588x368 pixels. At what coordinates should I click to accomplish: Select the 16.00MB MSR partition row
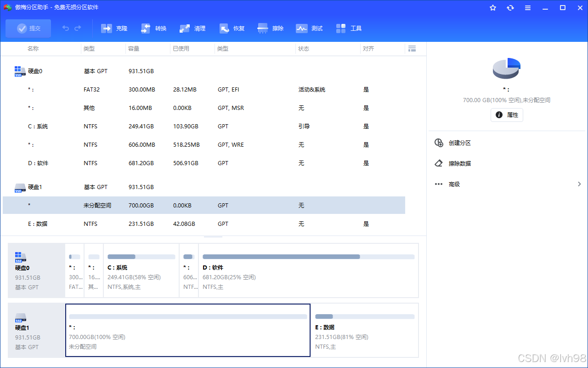pos(204,108)
